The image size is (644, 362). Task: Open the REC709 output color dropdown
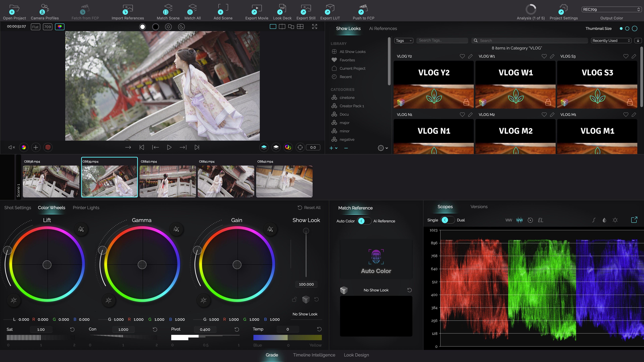611,10
